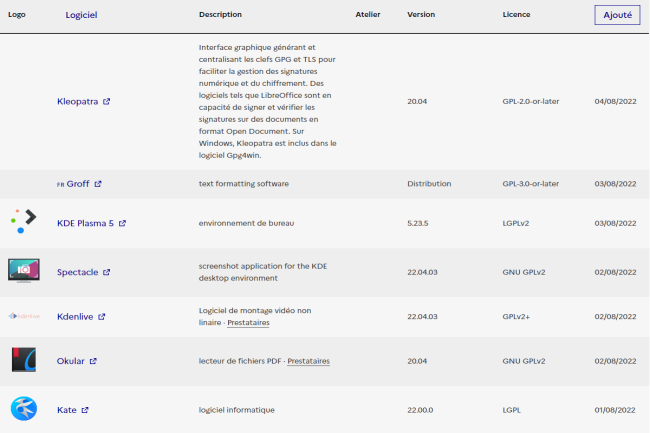Click the KDE Plasma 5 logo

24,221
